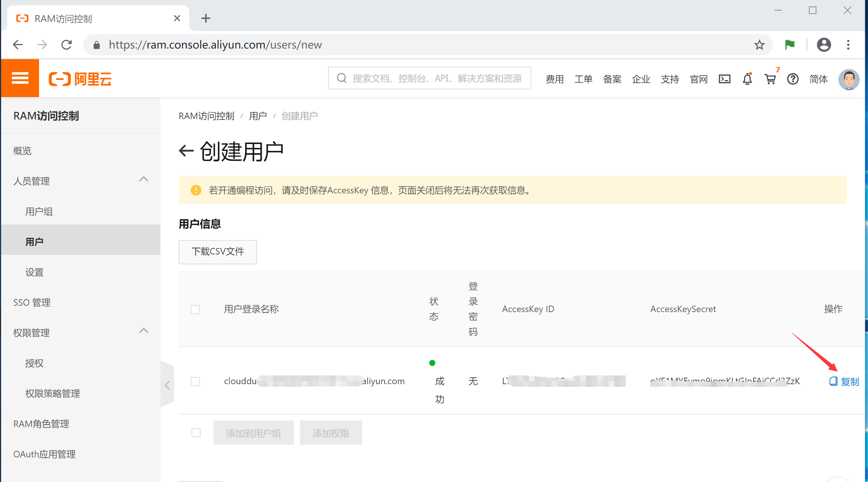Open 官网 in top navigation
Screen dimensions: 868x482
698,79
